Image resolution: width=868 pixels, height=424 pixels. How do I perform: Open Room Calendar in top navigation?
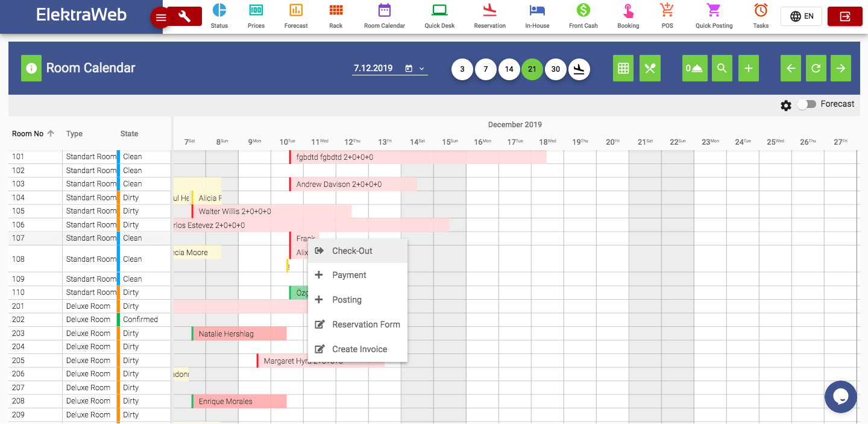coord(385,16)
